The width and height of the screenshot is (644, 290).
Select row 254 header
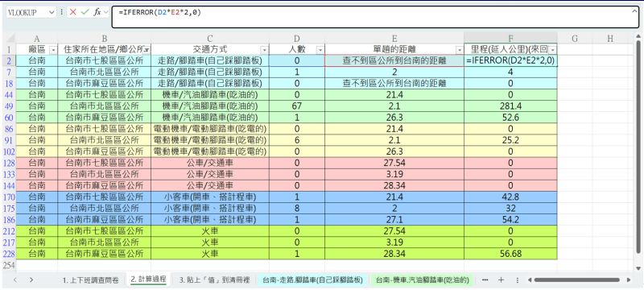point(9,265)
